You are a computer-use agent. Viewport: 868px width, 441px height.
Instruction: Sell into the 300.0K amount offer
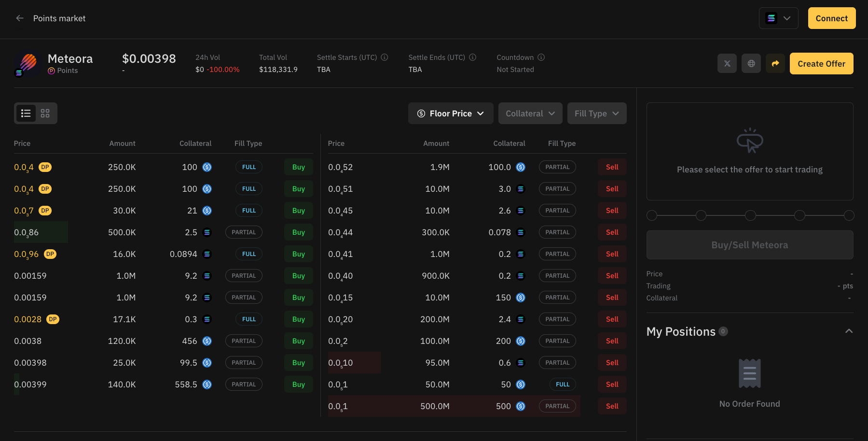(x=612, y=232)
